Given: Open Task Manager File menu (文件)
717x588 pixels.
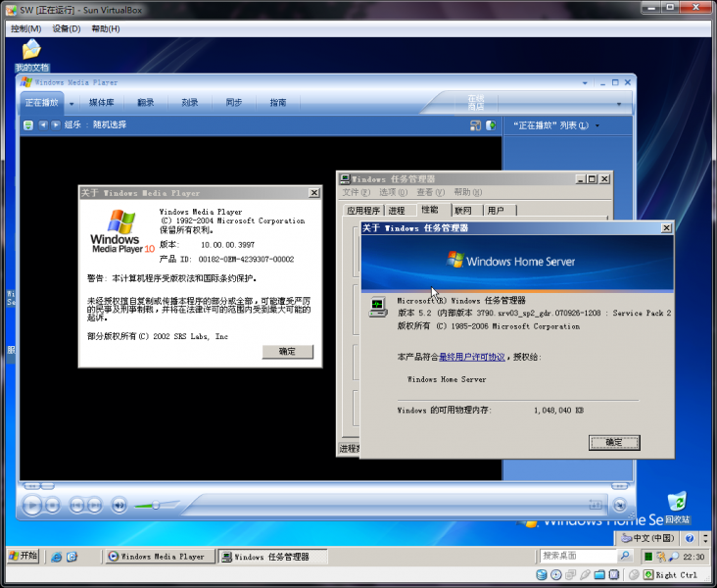Looking at the screenshot, I should tap(357, 192).
